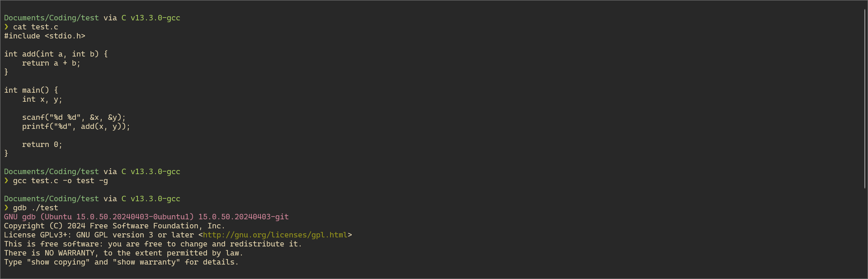This screenshot has height=279, width=868.
Task: Click the vertical scrollbar on the right edge
Action: click(865, 99)
